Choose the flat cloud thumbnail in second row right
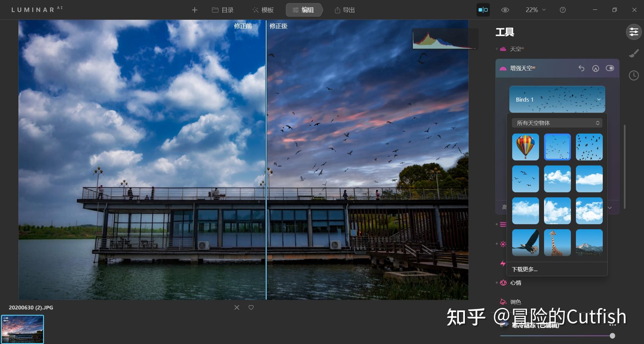644x344 pixels. point(589,179)
